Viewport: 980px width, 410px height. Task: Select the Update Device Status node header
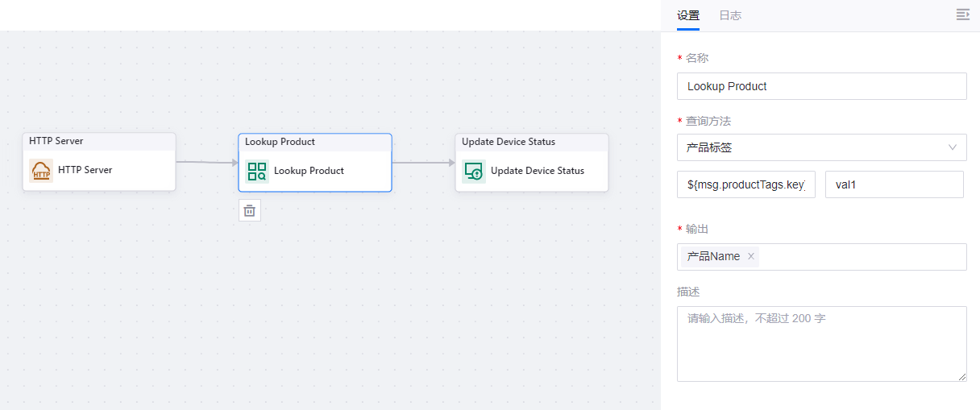(532, 142)
